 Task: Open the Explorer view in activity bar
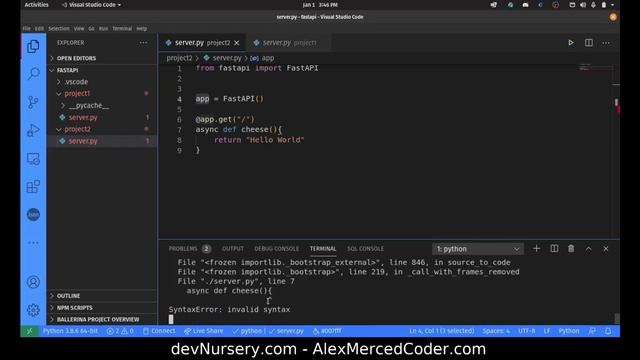[33, 47]
